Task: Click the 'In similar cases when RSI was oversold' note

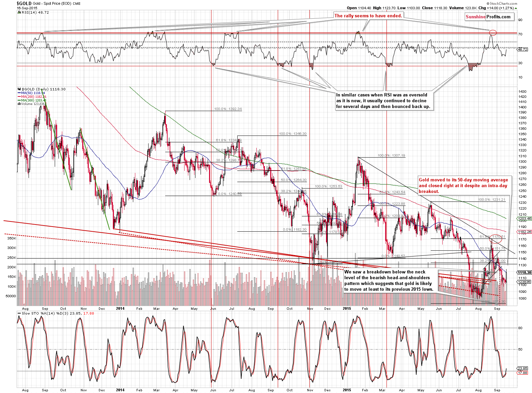Action: [x=384, y=101]
